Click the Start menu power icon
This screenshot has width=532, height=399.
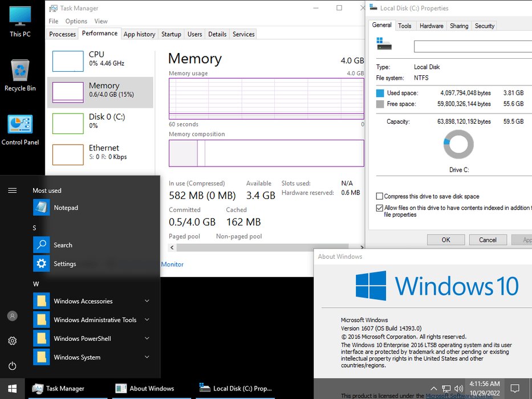point(12,366)
